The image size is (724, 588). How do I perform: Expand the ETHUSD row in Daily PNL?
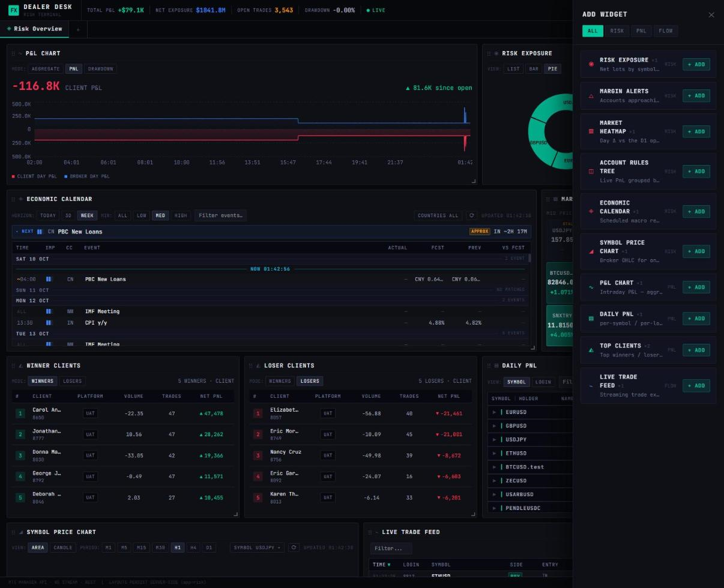tap(494, 454)
